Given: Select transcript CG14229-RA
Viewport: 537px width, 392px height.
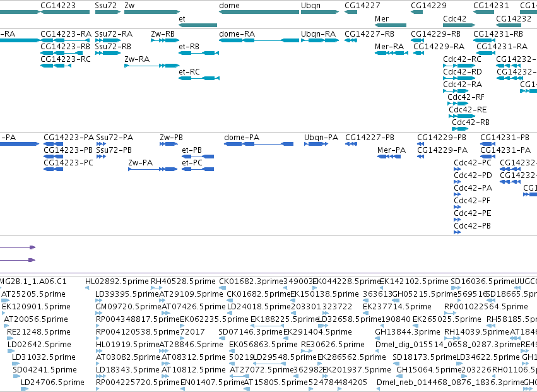Looking at the screenshot, I should [x=419, y=53].
